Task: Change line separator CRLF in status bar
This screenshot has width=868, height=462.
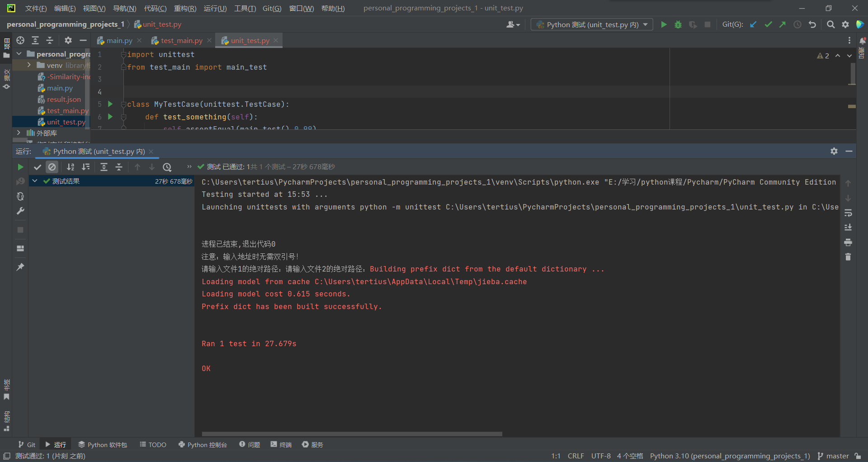Action: [x=576, y=456]
